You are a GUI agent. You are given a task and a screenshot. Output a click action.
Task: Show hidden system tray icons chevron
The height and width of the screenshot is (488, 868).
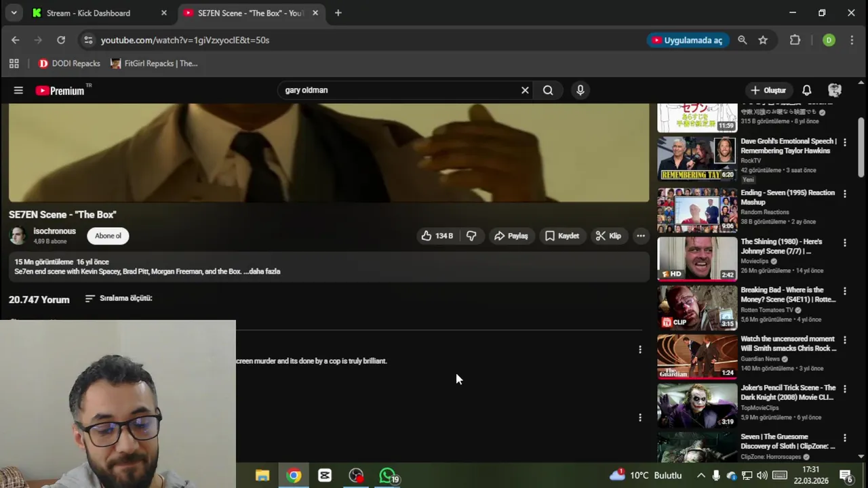pos(701,476)
